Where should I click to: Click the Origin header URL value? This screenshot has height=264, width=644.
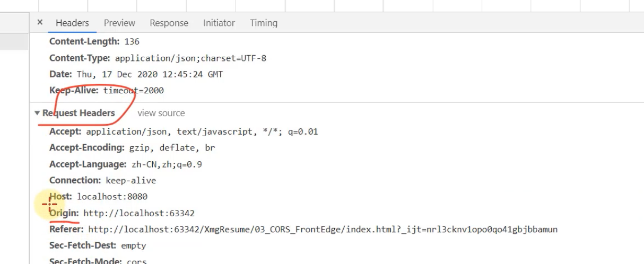[139, 213]
